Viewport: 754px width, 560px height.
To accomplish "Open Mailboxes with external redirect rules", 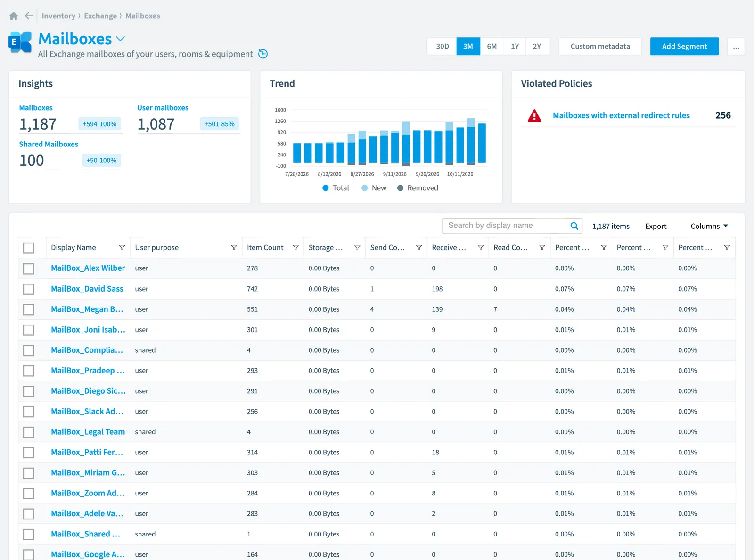I will (621, 115).
